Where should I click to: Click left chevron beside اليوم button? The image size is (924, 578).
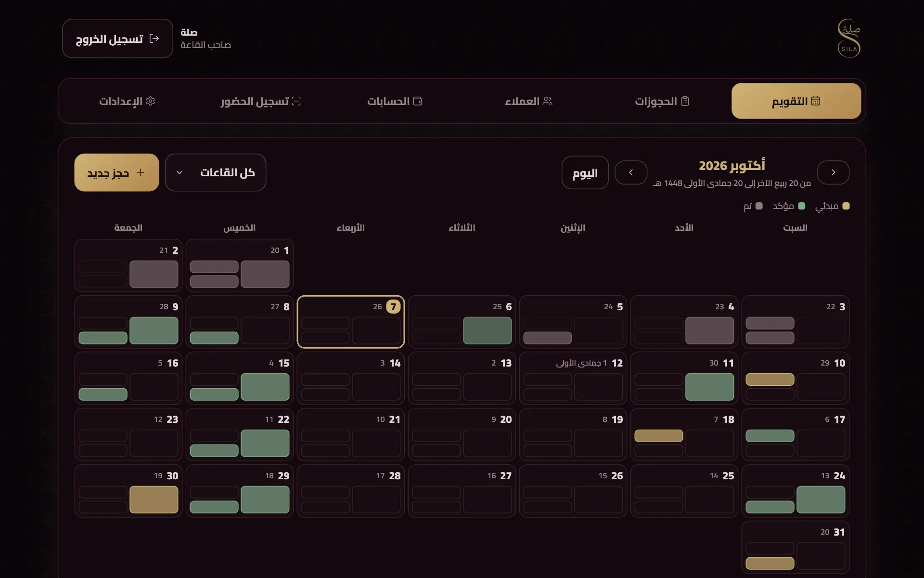(631, 172)
